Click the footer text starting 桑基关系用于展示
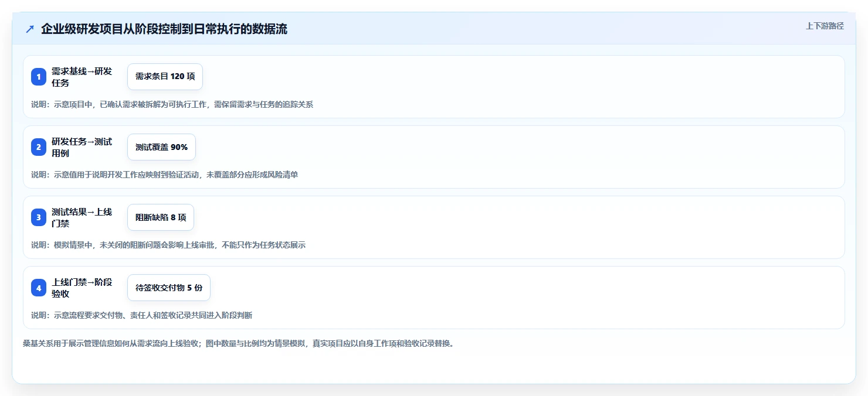Image resolution: width=868 pixels, height=396 pixels. (x=238, y=343)
